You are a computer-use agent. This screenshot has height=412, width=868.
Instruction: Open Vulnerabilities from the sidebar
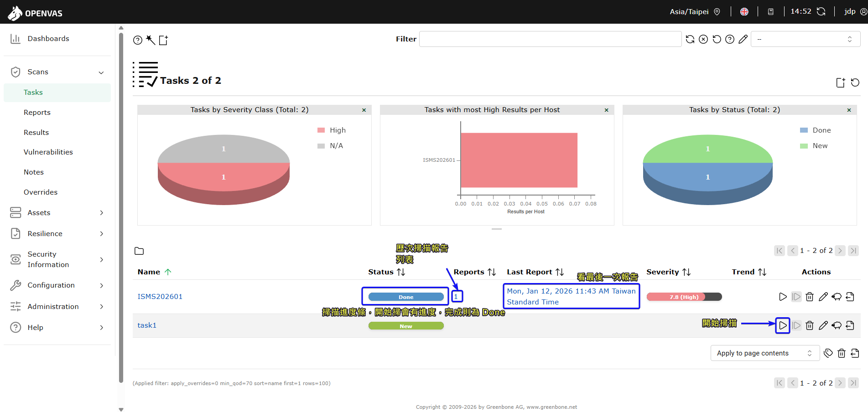[x=48, y=152]
